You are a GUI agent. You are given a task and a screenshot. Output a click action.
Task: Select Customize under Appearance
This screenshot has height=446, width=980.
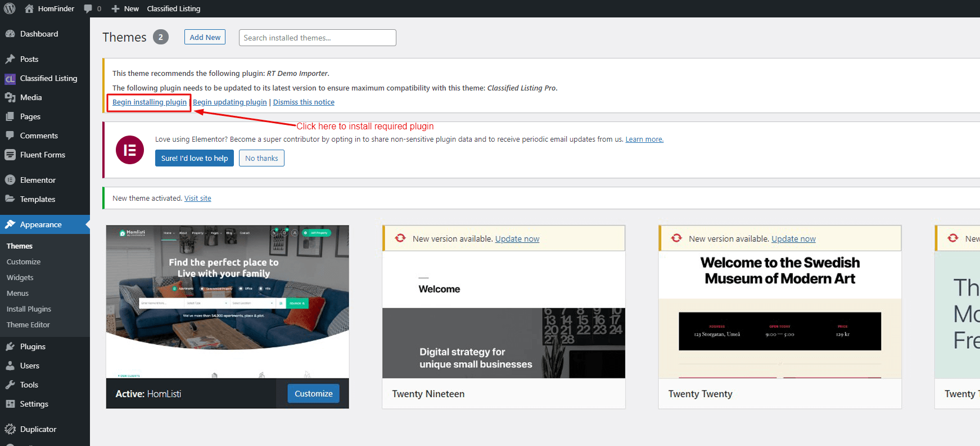click(x=24, y=262)
